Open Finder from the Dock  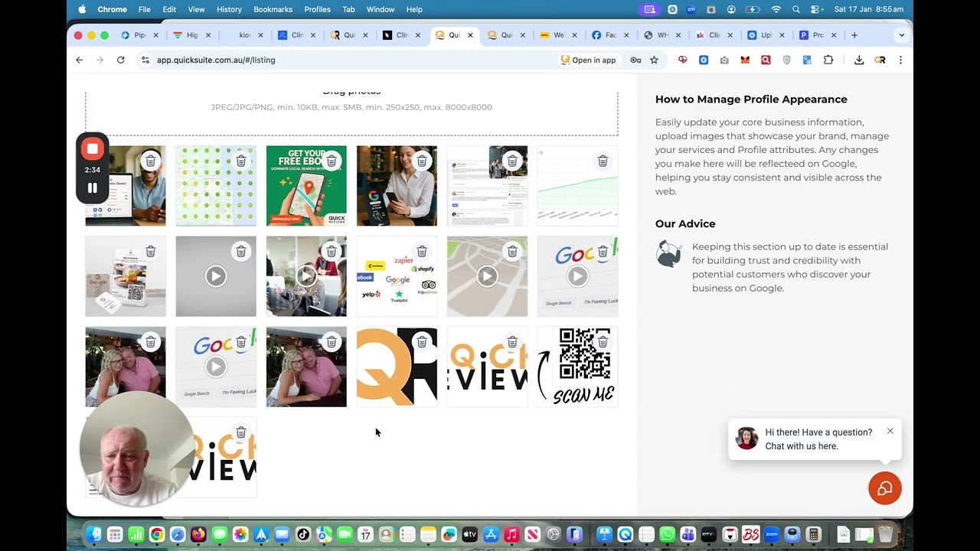point(94,534)
